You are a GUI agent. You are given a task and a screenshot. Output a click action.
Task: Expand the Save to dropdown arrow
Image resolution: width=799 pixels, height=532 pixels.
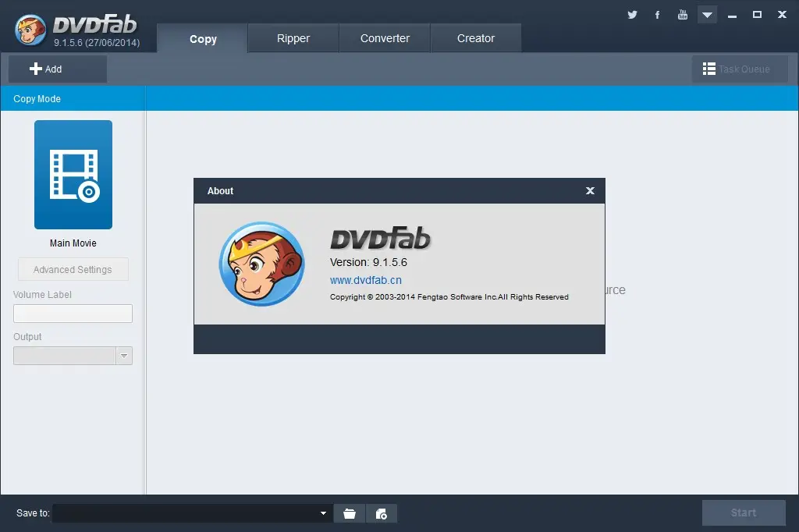coord(323,513)
